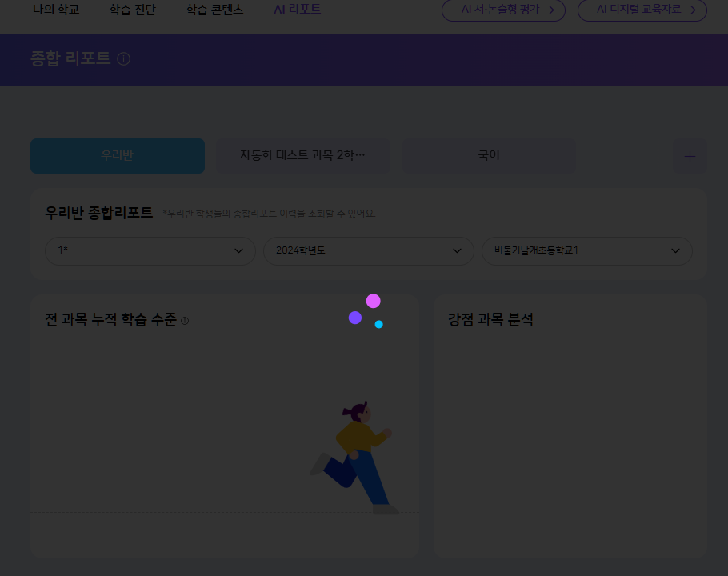This screenshot has height=576, width=728.
Task: Click the plus icon to add a subject tab
Action: (x=690, y=157)
